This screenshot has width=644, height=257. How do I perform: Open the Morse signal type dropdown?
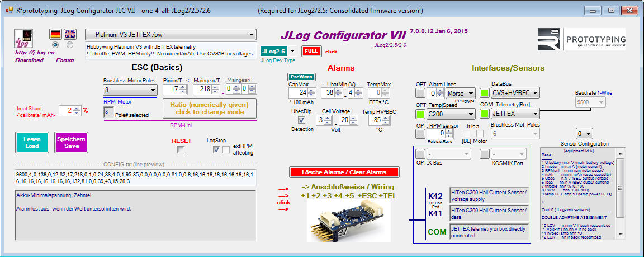[461, 94]
